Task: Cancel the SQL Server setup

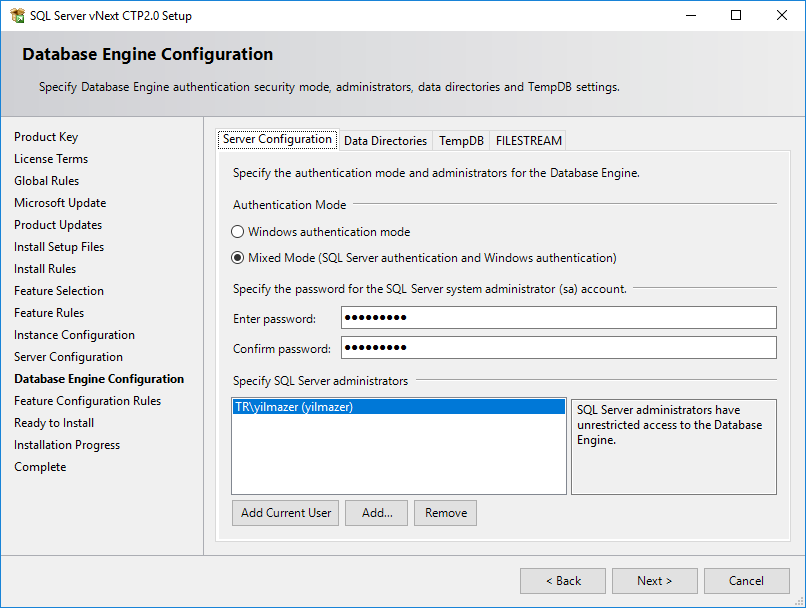Action: pos(746,581)
